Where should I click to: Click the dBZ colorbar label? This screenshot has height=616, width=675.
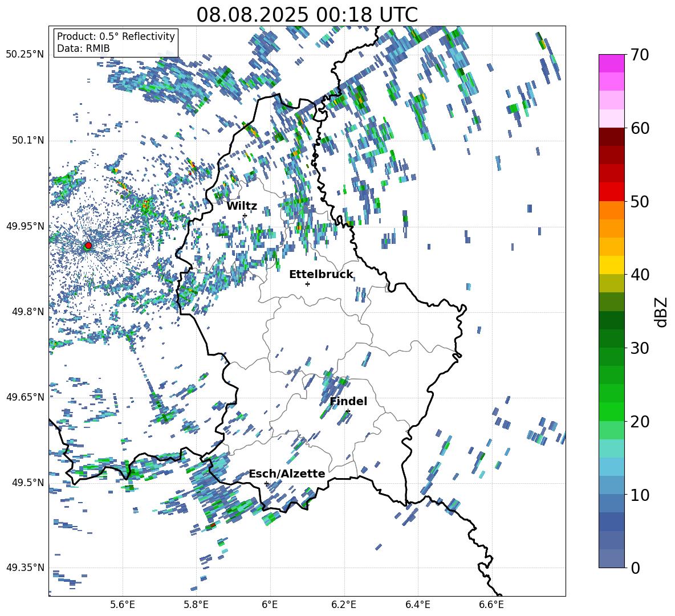pos(662,312)
